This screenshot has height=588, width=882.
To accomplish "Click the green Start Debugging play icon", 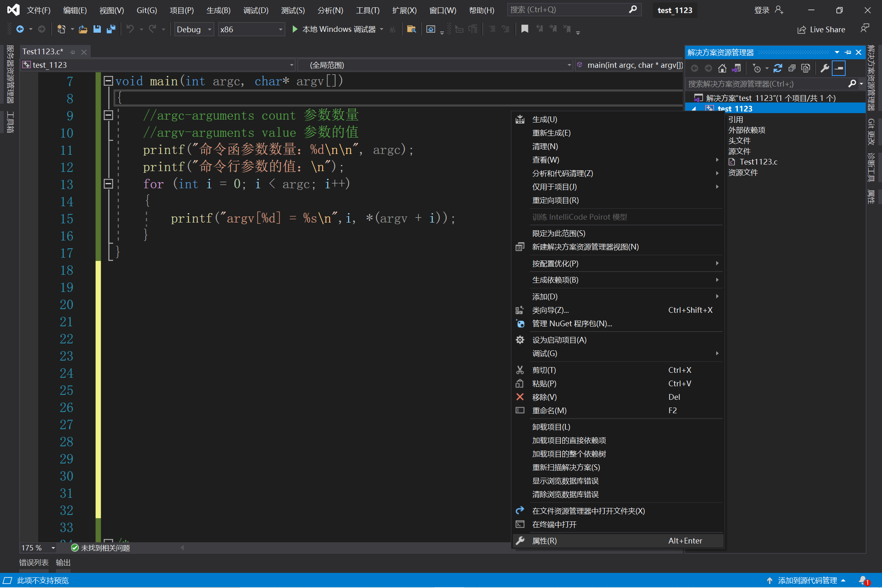I will (x=295, y=29).
